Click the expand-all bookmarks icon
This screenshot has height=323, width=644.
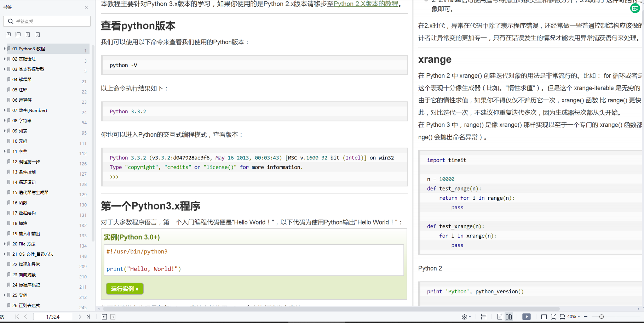[x=8, y=35]
